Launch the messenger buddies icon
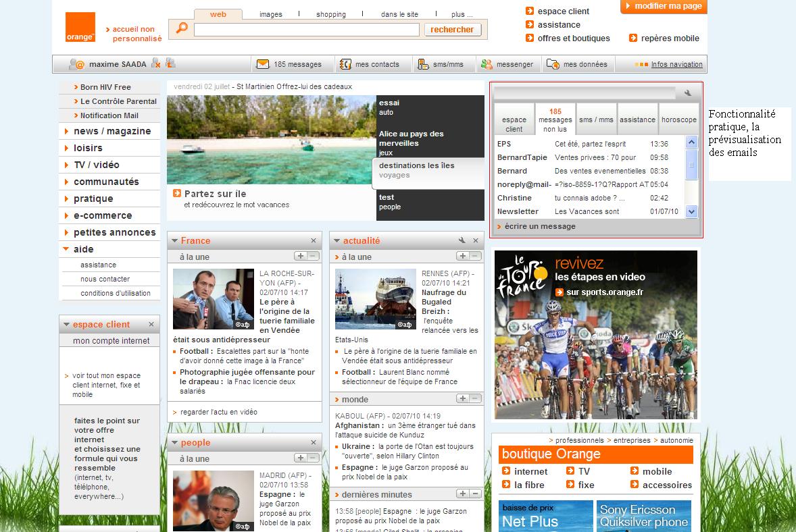This screenshot has width=796, height=532. point(487,64)
